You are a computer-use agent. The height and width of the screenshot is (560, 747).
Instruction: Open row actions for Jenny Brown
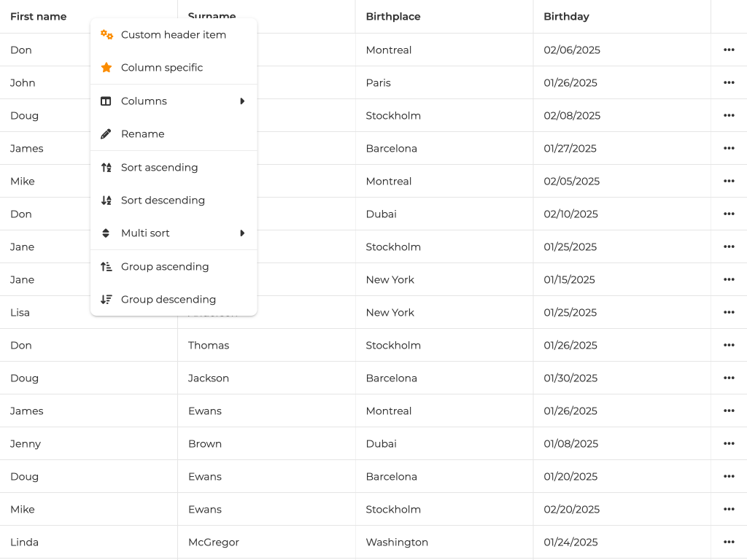point(729,443)
